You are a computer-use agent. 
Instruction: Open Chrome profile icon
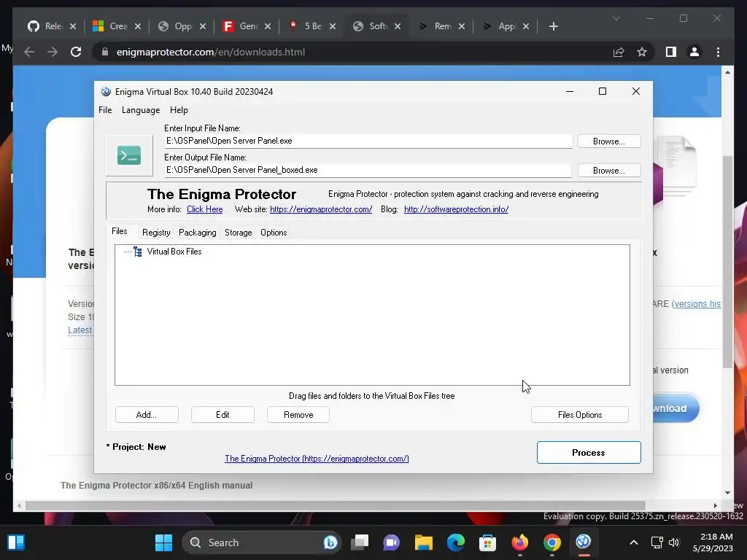point(694,52)
